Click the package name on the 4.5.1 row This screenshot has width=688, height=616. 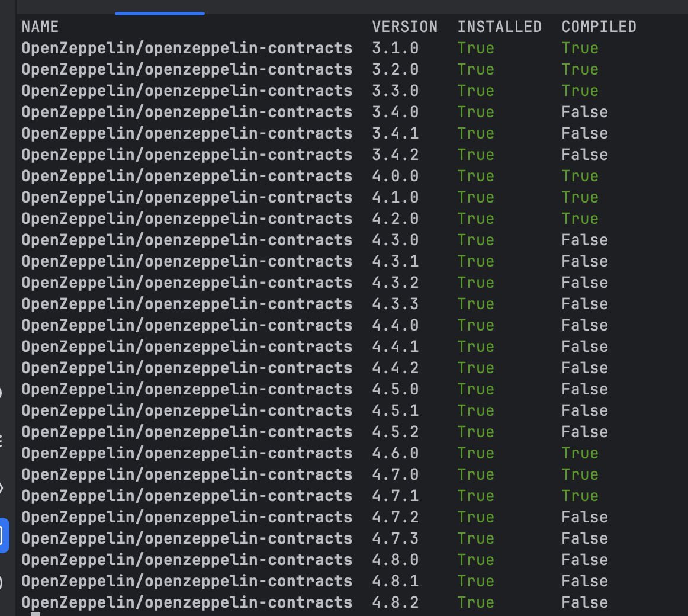coord(187,410)
